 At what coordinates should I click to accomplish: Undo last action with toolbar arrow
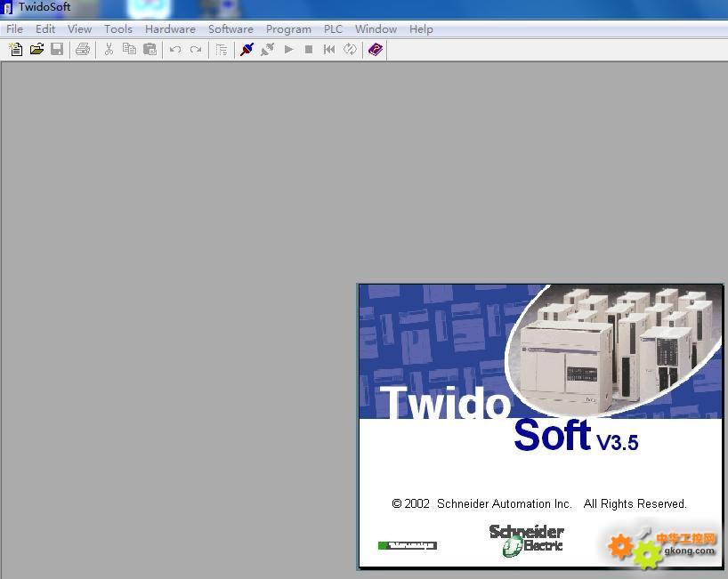[x=175, y=49]
